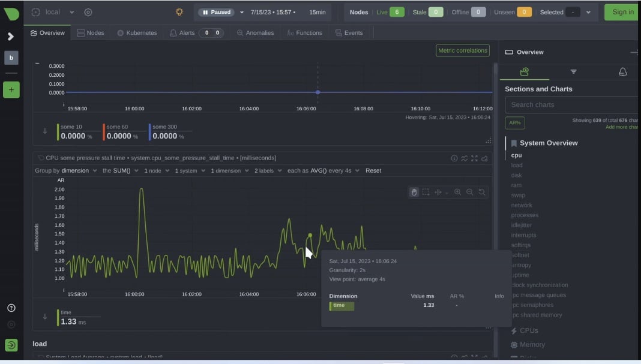Focus the Search charts field

click(x=573, y=105)
